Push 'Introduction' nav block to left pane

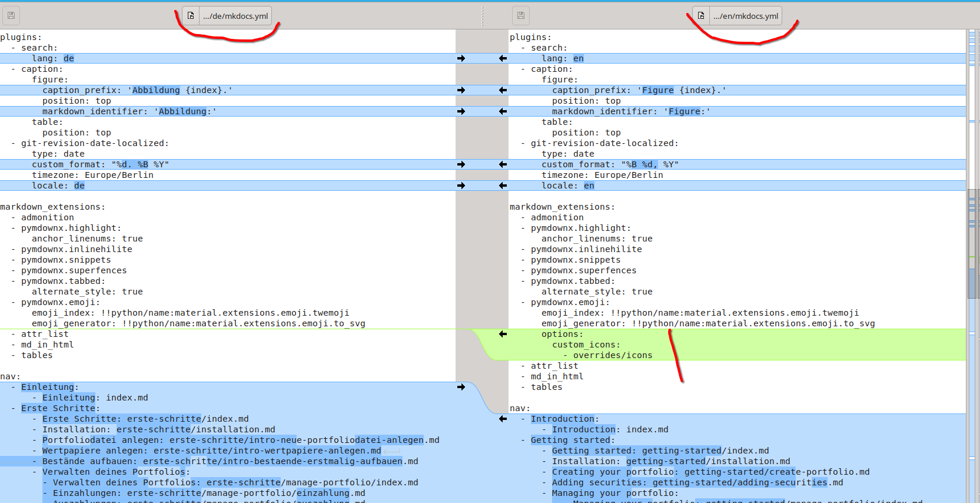503,419
